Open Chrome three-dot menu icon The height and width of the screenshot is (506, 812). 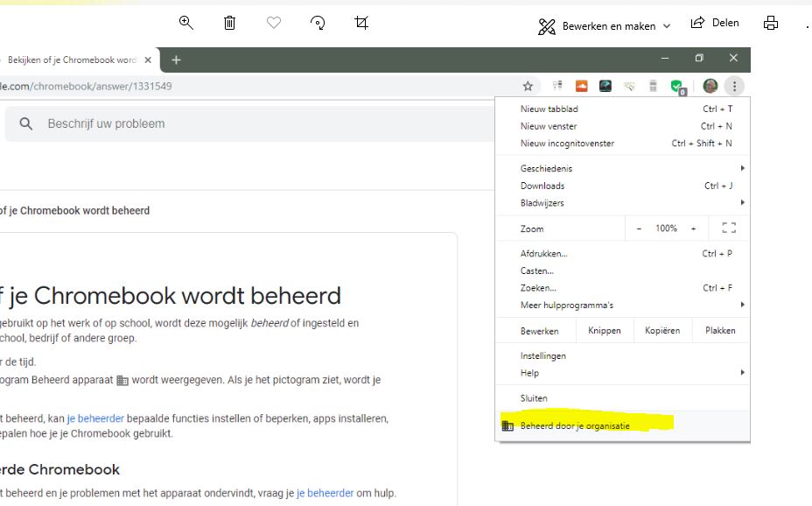click(734, 86)
